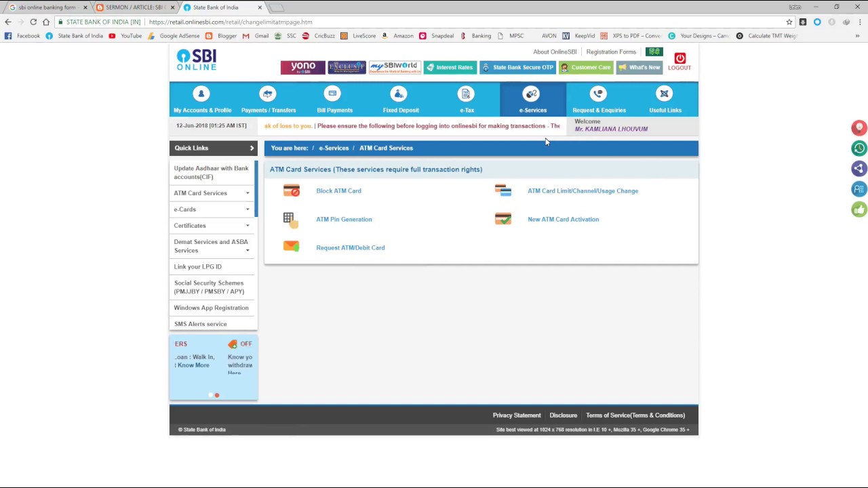Select e-Services icon in navigation
The width and height of the screenshot is (868, 488).
click(532, 94)
